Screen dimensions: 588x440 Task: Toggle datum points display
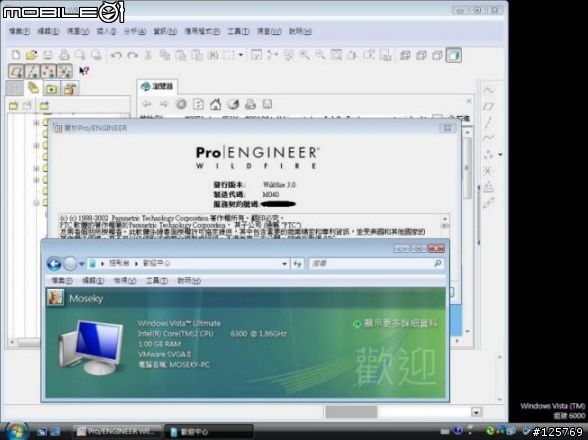pos(48,71)
